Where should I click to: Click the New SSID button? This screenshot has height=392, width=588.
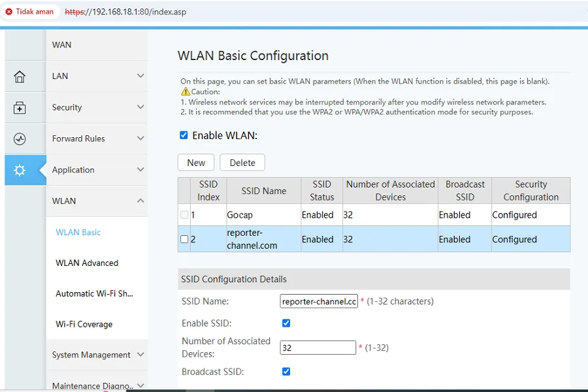click(x=196, y=163)
